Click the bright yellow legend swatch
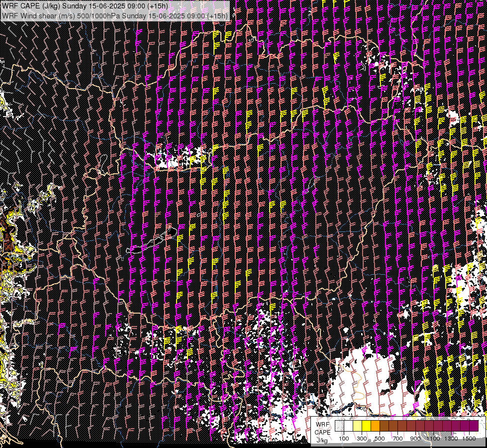Viewport: 487px width, 448px height. 367,426
